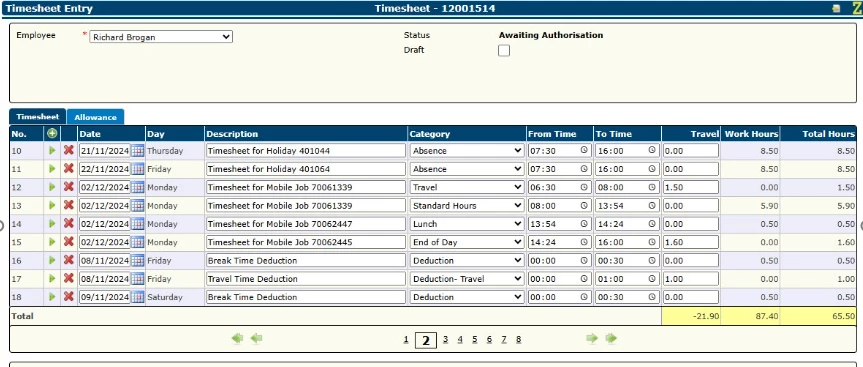The width and height of the screenshot is (863, 367).
Task: Open the calendar picker for row 16 date
Action: click(137, 261)
